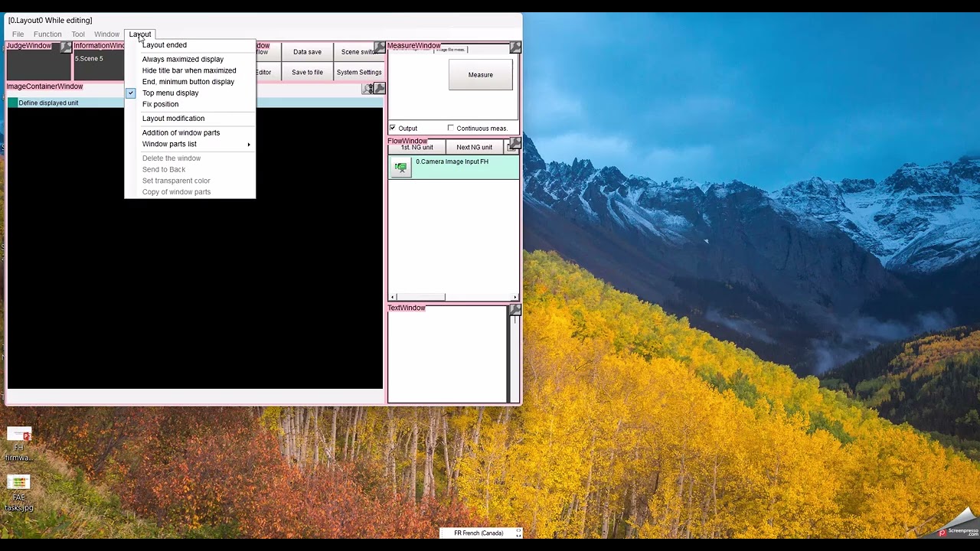This screenshot has width=980, height=551.
Task: Select Layout ended menu entry
Action: click(164, 45)
